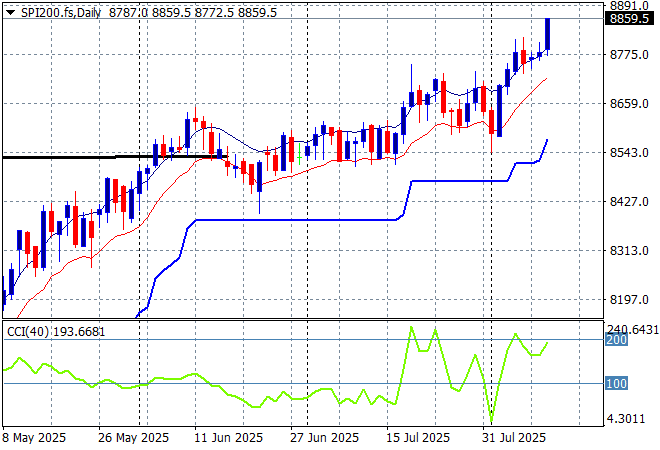Screen dimensions: 660x450
Task: Select the 200 level on CCI scale
Action: click(617, 341)
